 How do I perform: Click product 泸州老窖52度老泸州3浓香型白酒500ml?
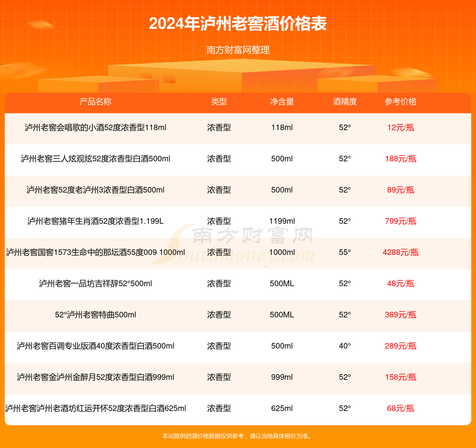tap(95, 190)
